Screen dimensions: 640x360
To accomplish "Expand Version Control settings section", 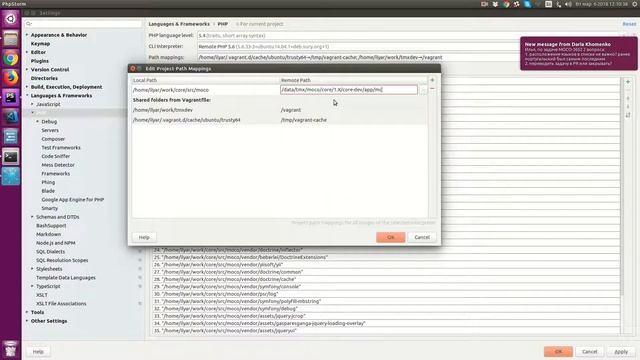I will [x=27, y=70].
